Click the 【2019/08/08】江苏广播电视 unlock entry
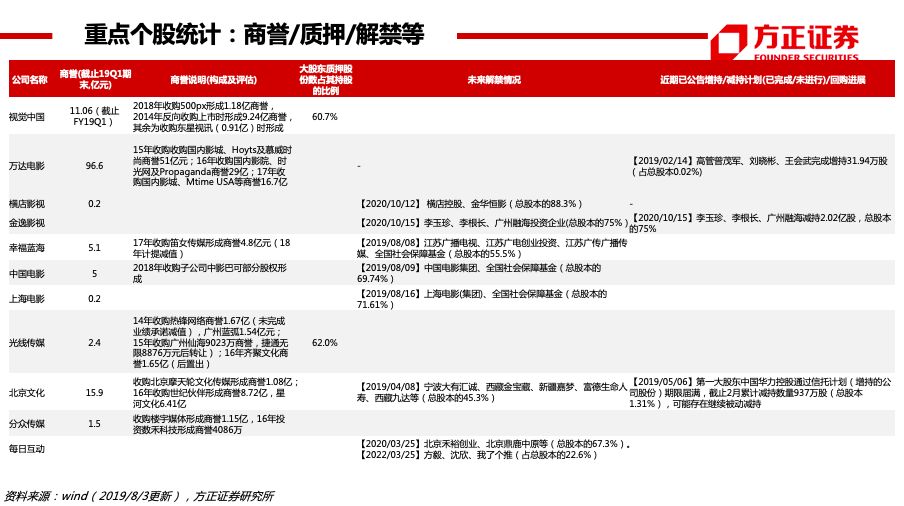The image size is (904, 506). point(492,248)
